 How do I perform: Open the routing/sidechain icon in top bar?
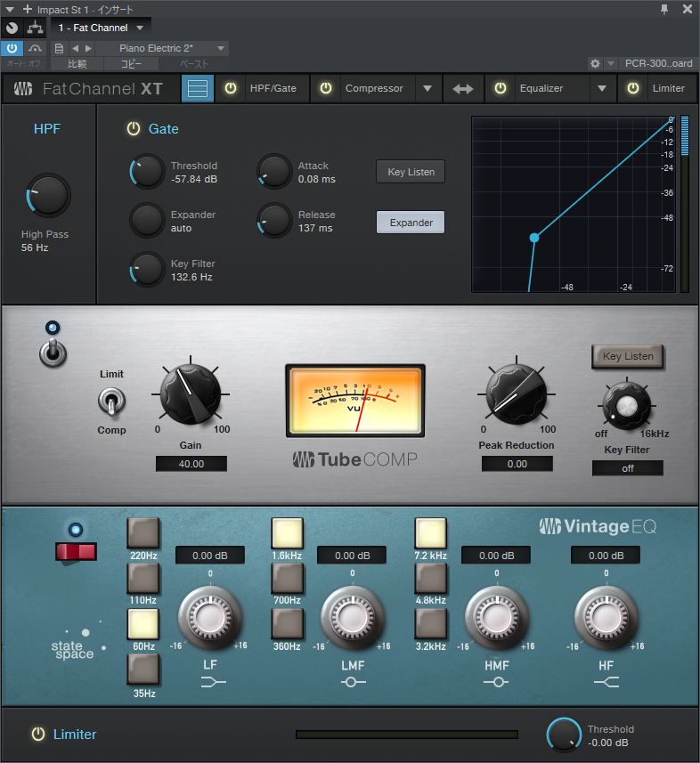click(x=35, y=28)
